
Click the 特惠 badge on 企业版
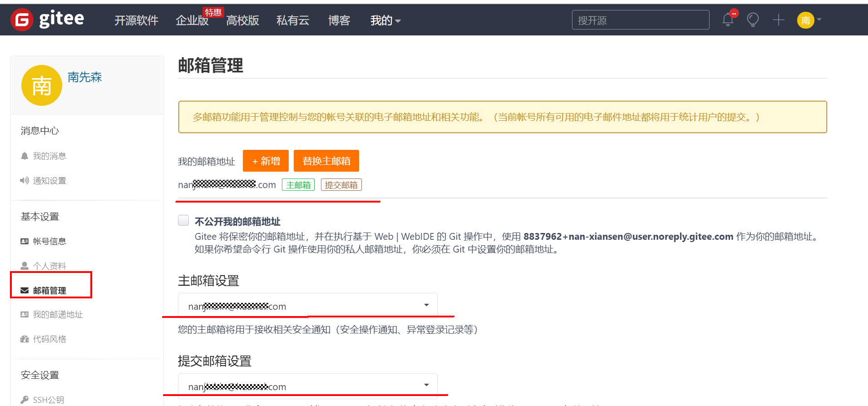(x=213, y=12)
